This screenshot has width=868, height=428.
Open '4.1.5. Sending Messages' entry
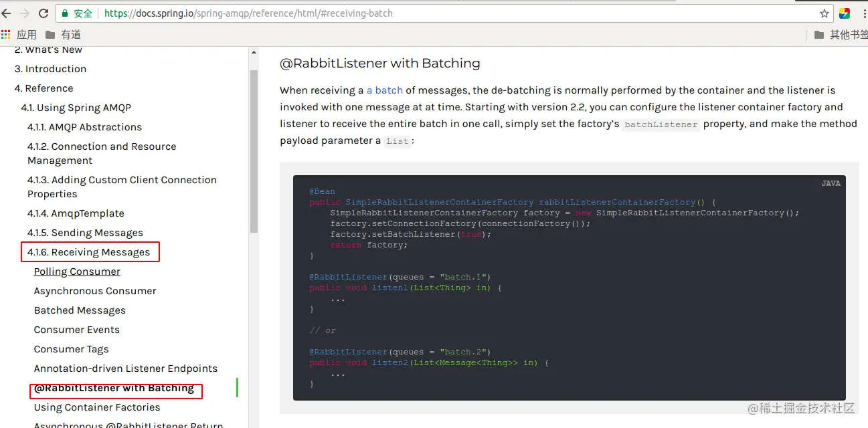pyautogui.click(x=85, y=233)
